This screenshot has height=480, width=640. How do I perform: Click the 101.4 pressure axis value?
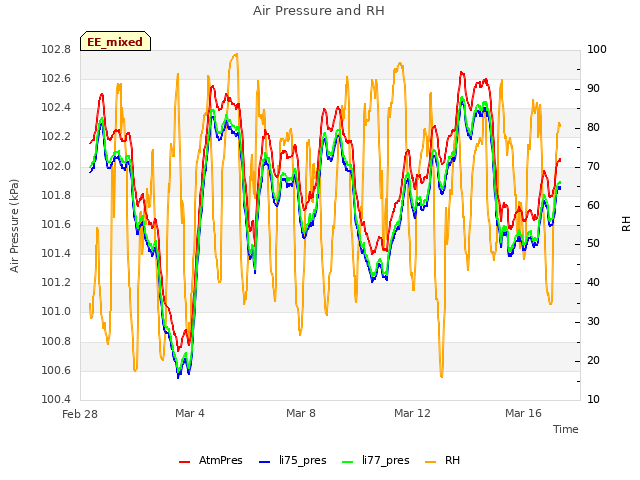pyautogui.click(x=56, y=253)
